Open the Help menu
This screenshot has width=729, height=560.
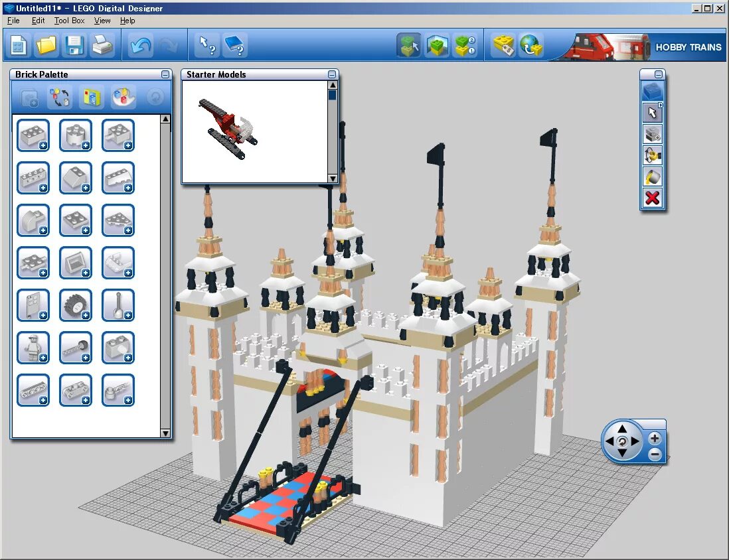click(x=127, y=21)
